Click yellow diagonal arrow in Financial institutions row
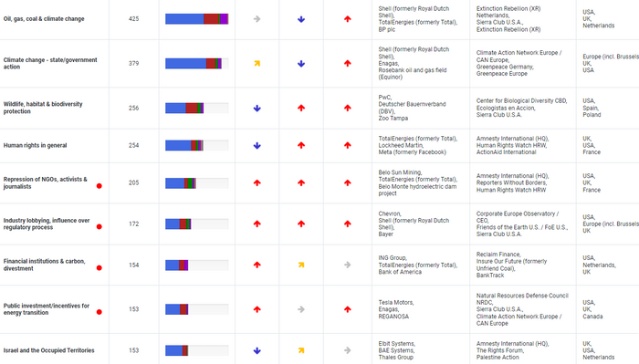 point(301,265)
